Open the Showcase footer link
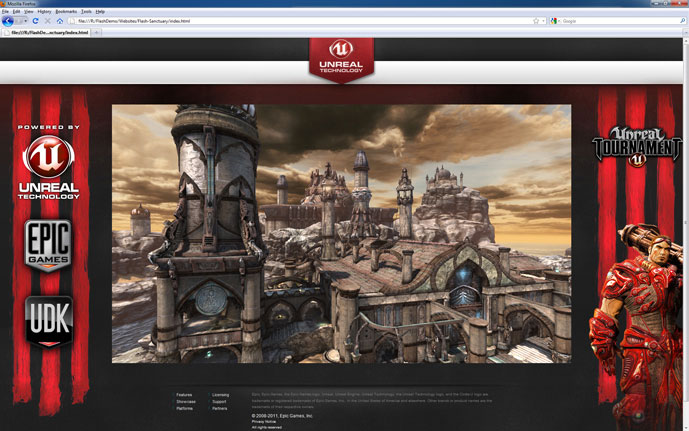This screenshot has height=431, width=689. [186, 402]
